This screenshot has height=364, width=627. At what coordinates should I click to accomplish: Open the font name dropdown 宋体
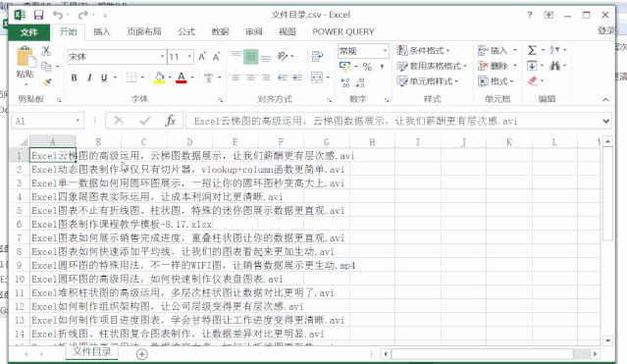click(x=162, y=57)
